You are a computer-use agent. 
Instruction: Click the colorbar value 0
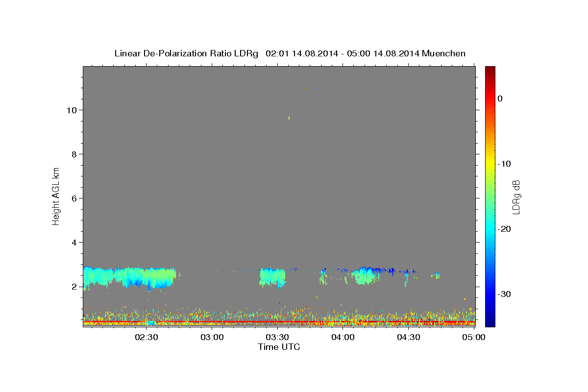(500, 98)
